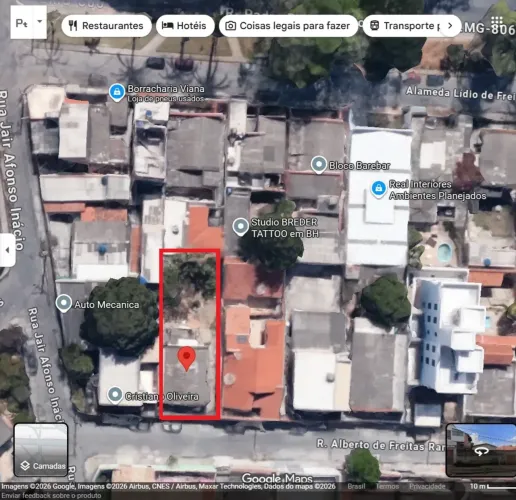Click the Studio BREDER TATTOO em BH label
Viewport: 516px width, 500px height.
285,228
